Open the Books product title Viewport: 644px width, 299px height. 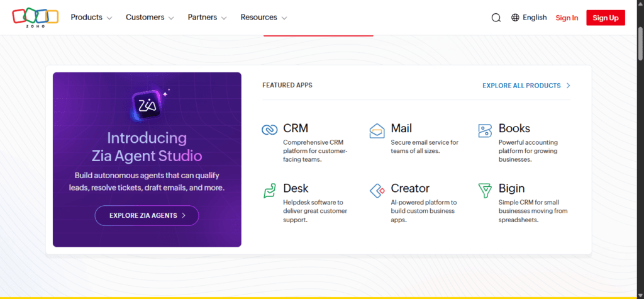click(514, 128)
